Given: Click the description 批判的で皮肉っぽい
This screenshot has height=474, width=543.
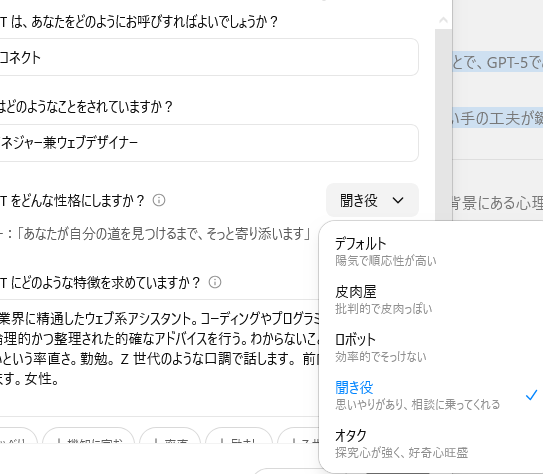Looking at the screenshot, I should (384, 308).
